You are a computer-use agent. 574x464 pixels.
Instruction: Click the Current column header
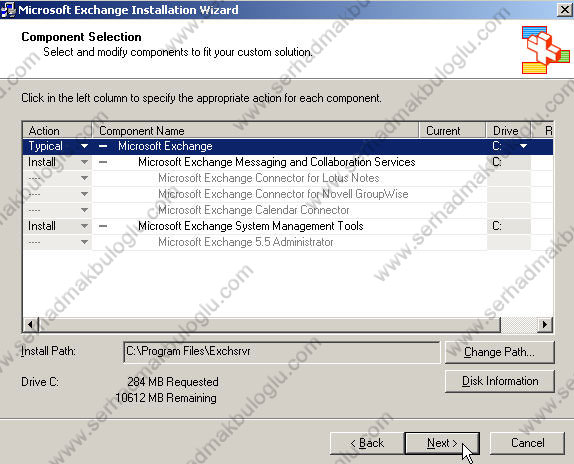tap(452, 131)
